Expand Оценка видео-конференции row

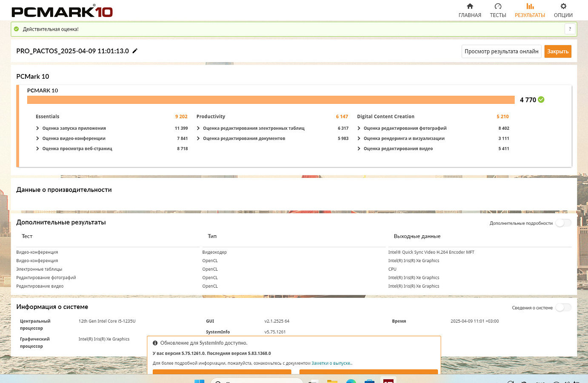pyautogui.click(x=37, y=138)
